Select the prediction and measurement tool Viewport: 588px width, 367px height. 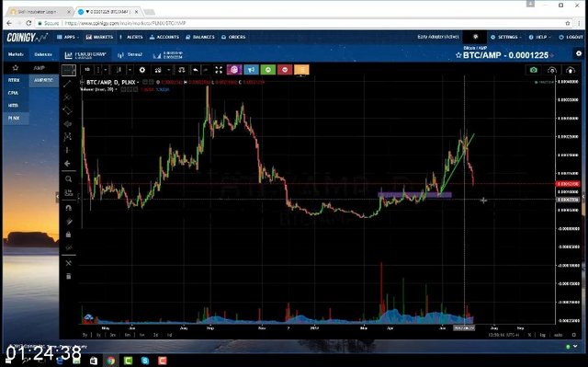(67, 150)
